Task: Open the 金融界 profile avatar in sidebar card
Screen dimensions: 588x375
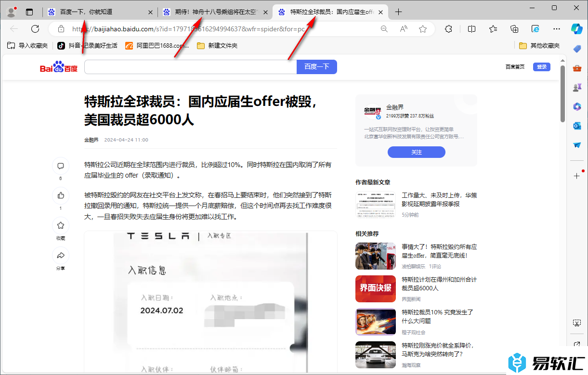Action: 373,112
